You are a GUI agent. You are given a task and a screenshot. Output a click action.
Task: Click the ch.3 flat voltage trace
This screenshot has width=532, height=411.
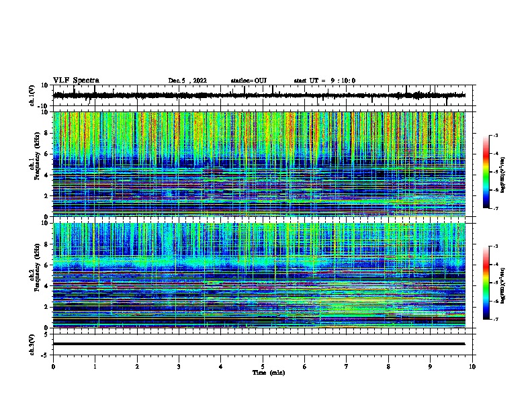tap(259, 344)
